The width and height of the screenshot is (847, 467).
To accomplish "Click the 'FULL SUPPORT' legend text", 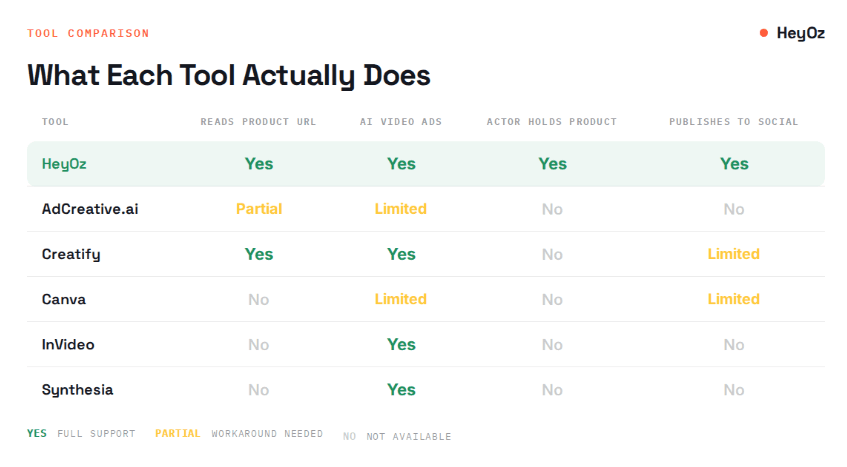I will click(96, 434).
